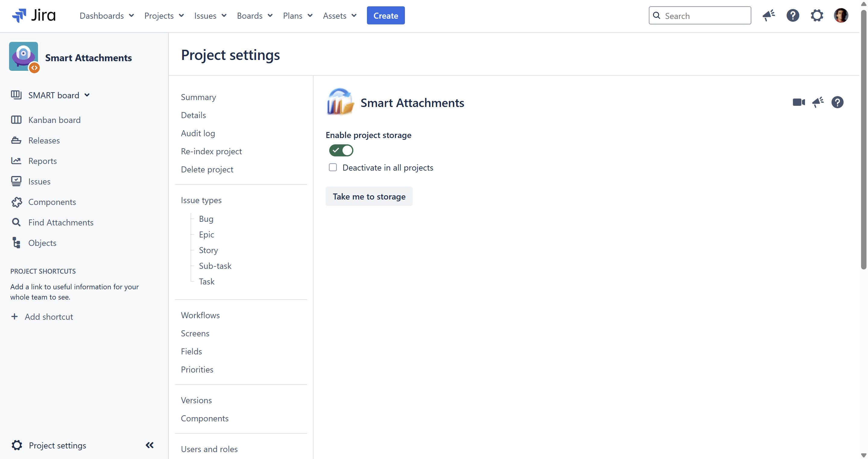Image resolution: width=868 pixels, height=459 pixels.
Task: Collapse the sidebar with double chevron icon
Action: tap(150, 445)
